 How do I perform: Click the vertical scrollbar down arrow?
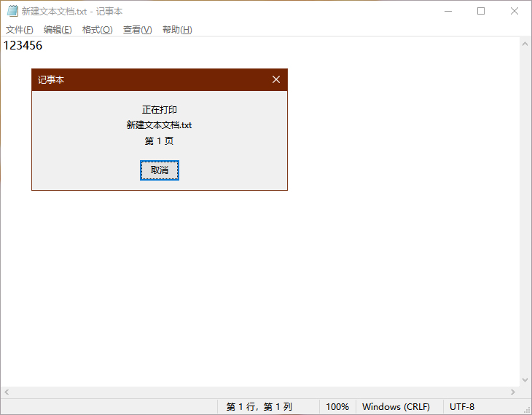click(x=525, y=380)
